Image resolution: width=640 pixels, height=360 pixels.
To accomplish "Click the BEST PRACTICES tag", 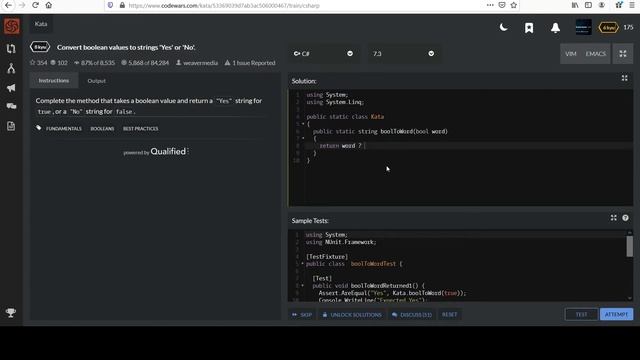I will click(140, 129).
